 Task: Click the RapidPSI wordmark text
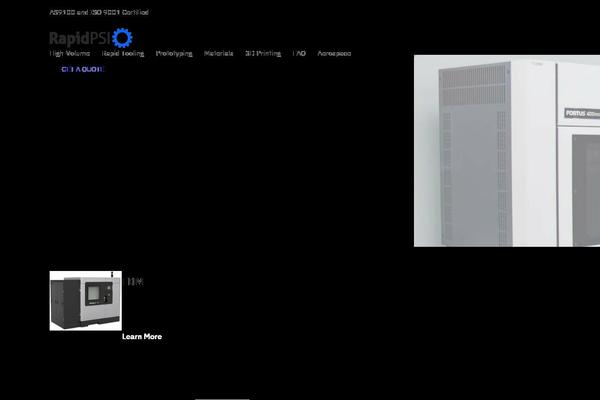(80, 38)
